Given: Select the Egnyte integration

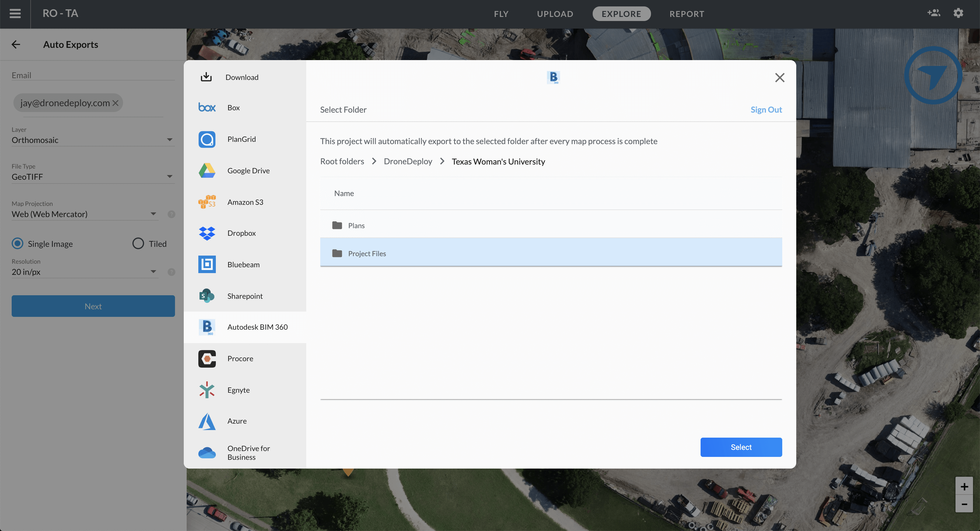Looking at the screenshot, I should (245, 390).
